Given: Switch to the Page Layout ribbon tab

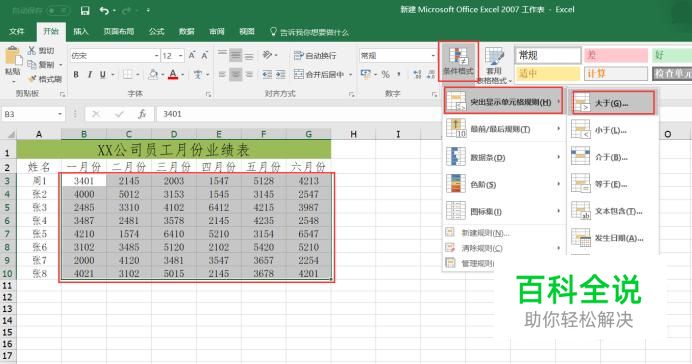Looking at the screenshot, I should (x=118, y=32).
